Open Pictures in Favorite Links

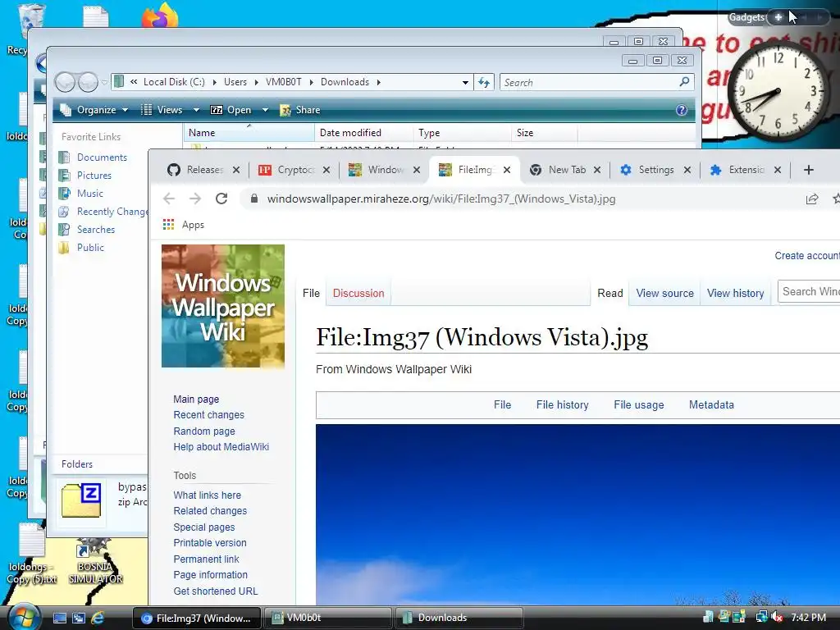(x=94, y=176)
